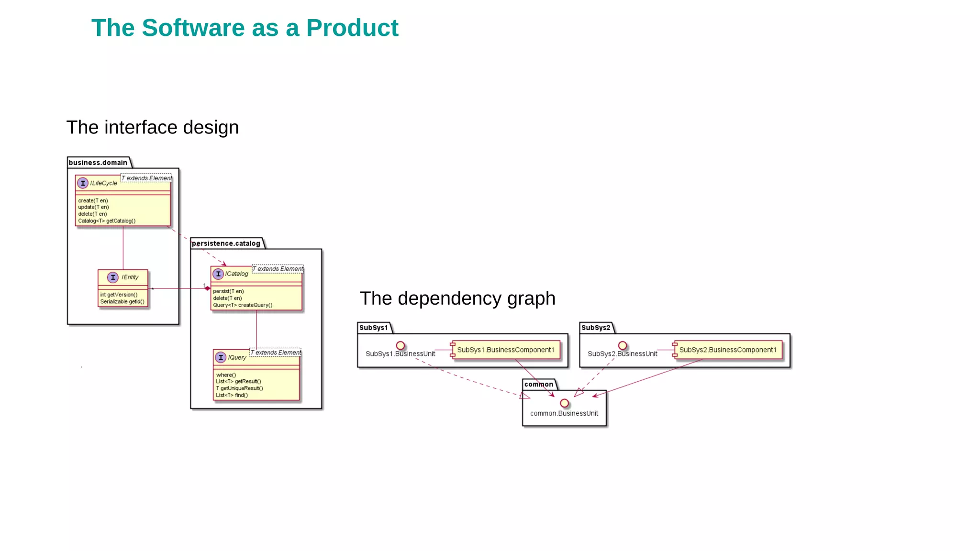Image resolution: width=980 pixels, height=551 pixels.
Task: Click the common package label
Action: [x=538, y=385]
